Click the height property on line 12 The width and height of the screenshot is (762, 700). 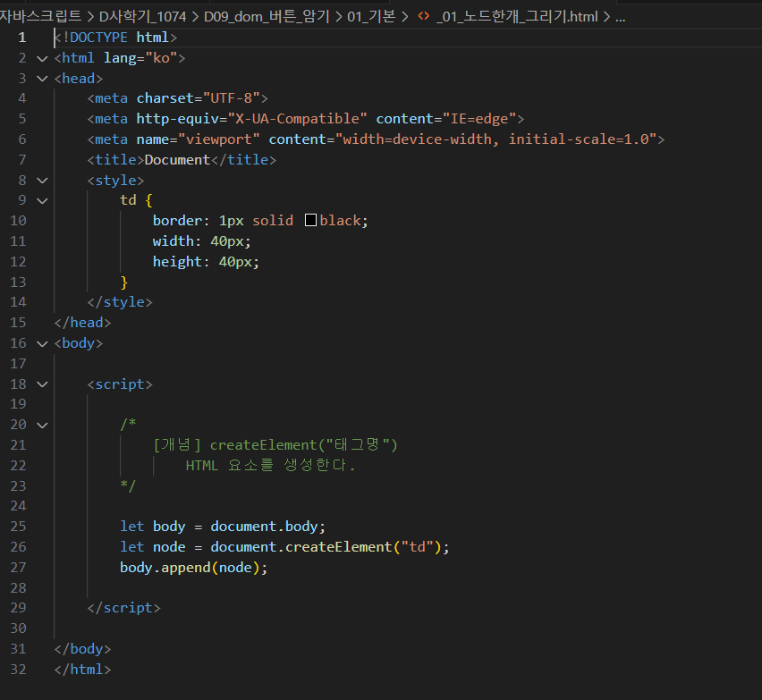pyautogui.click(x=177, y=262)
